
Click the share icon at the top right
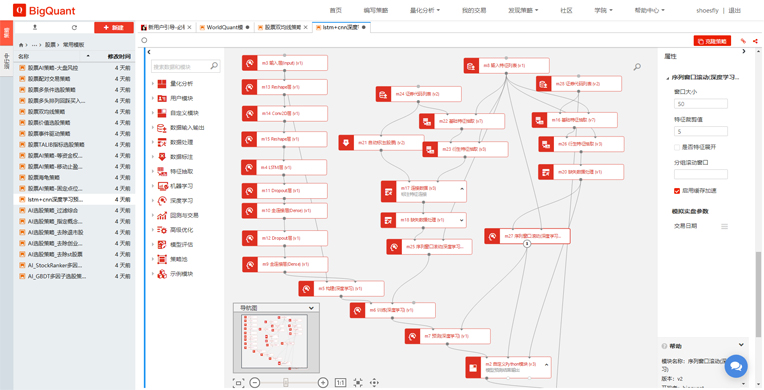click(x=755, y=41)
